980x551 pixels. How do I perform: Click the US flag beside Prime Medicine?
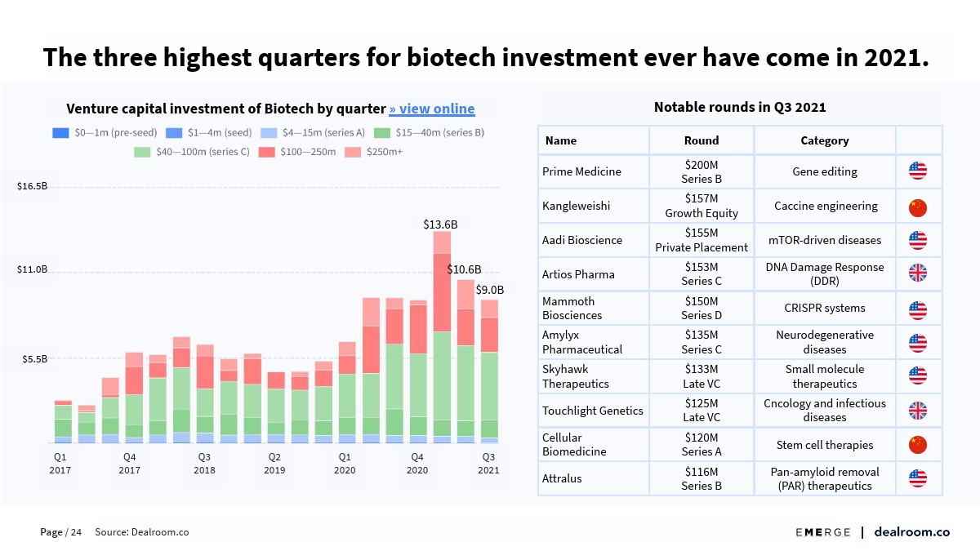pos(918,171)
